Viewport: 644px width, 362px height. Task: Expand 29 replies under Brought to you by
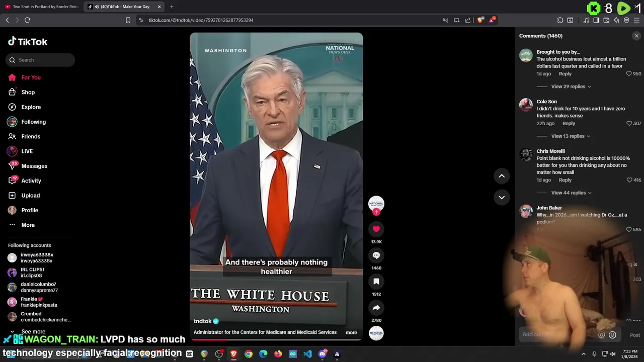[571, 86]
